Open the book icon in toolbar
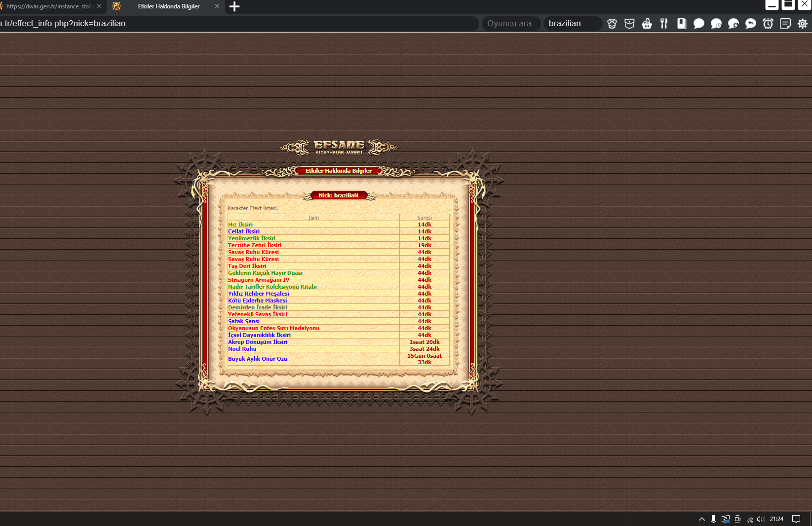This screenshot has width=812, height=526. [682, 24]
